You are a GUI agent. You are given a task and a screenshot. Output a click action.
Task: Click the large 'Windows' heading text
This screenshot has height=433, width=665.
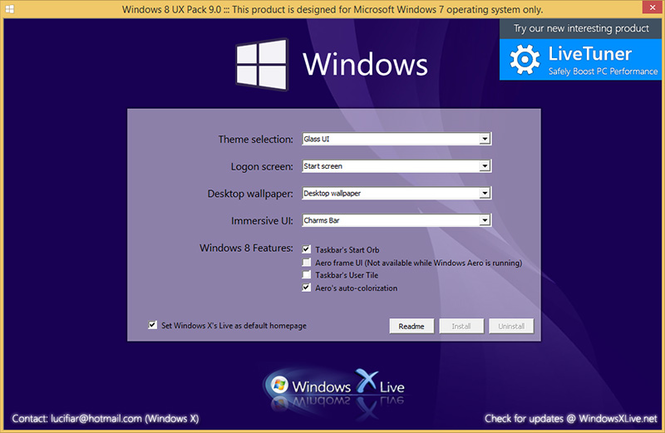[365, 64]
